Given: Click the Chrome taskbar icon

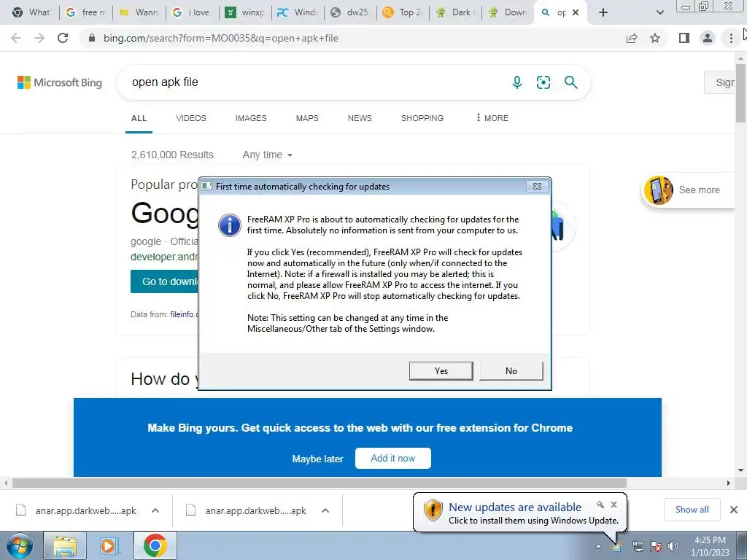Looking at the screenshot, I should pyautogui.click(x=155, y=545).
